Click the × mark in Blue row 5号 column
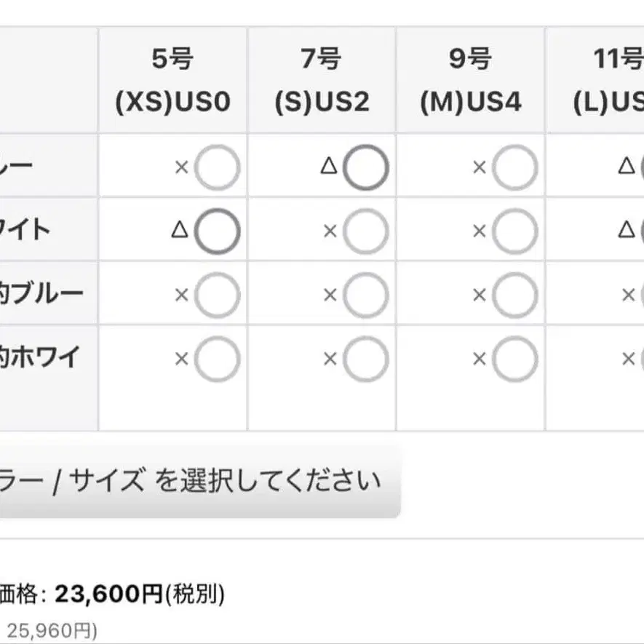Screen dimensions: 644x644 [181, 168]
